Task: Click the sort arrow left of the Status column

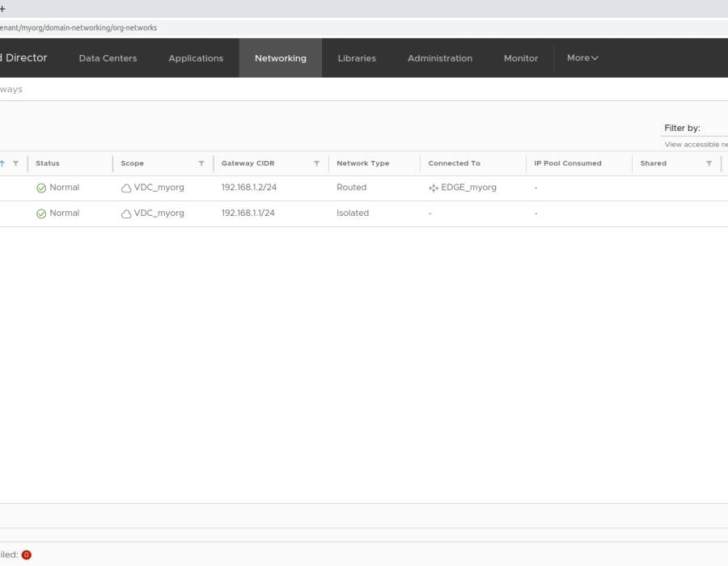Action: 2,163
